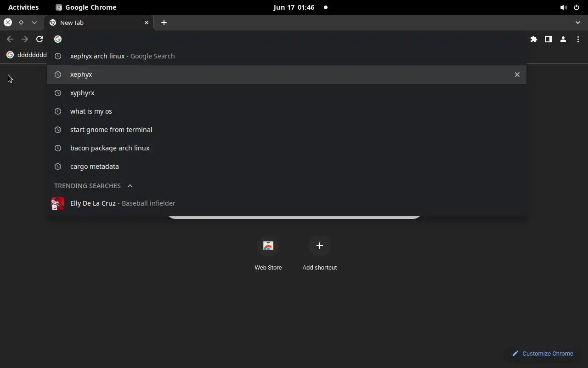Choose the xyphyrx suggestion

[x=287, y=93]
